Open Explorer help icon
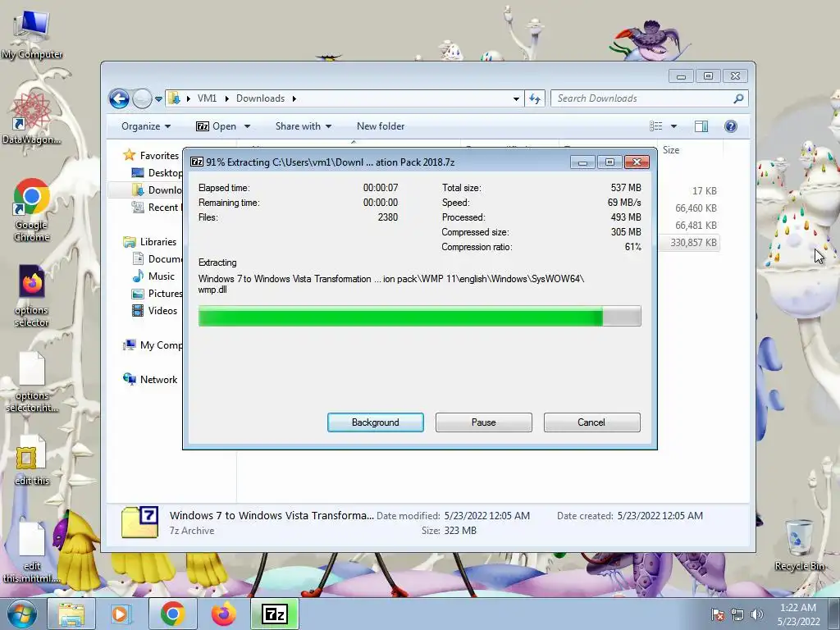The width and height of the screenshot is (840, 630). 730,126
